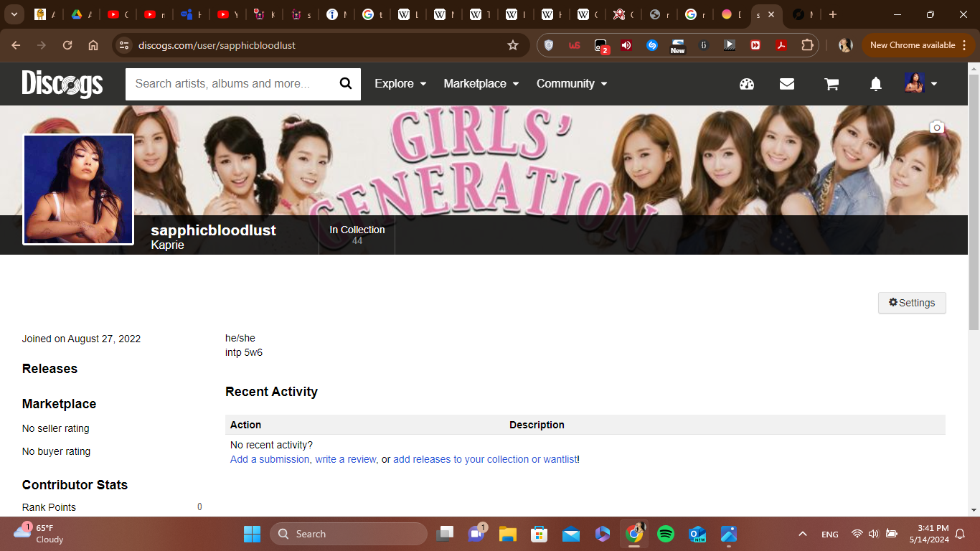This screenshot has width=980, height=551.
Task: Click the Discogs search input field
Action: coord(228,84)
